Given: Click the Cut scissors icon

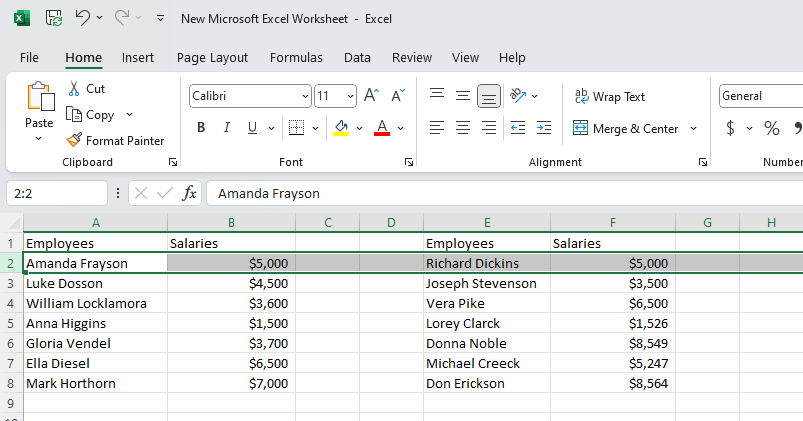Looking at the screenshot, I should tap(74, 89).
